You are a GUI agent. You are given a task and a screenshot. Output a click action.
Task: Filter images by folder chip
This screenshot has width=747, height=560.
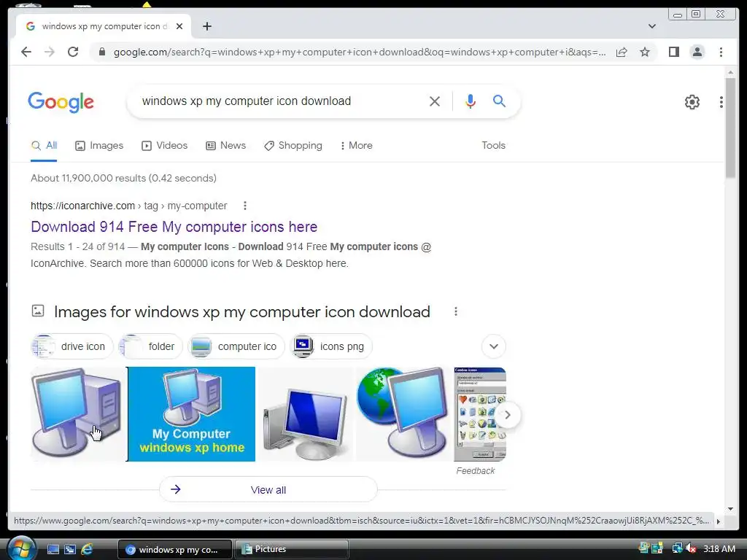click(150, 346)
